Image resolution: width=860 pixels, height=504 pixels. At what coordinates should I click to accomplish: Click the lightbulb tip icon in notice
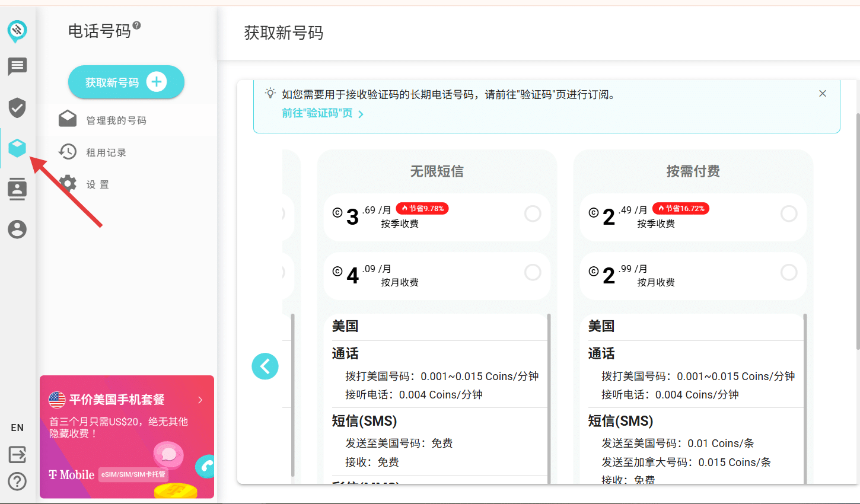[x=270, y=94]
